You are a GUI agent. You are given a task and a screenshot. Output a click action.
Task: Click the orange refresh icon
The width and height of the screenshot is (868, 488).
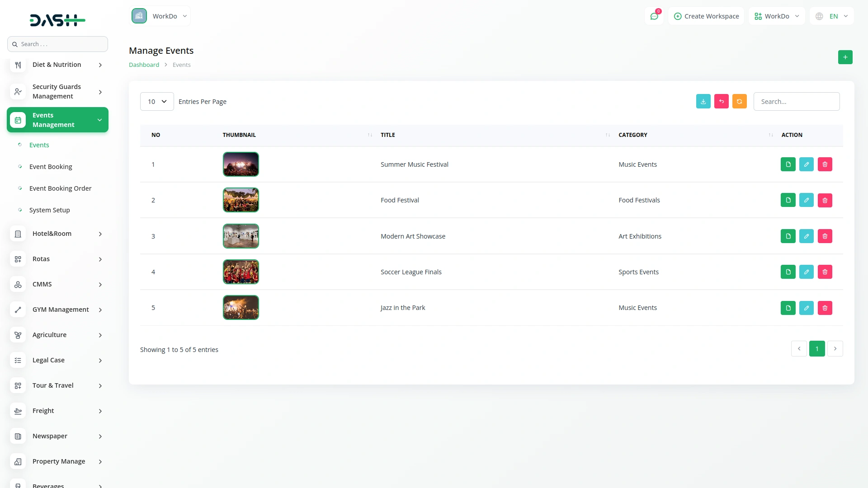tap(739, 102)
